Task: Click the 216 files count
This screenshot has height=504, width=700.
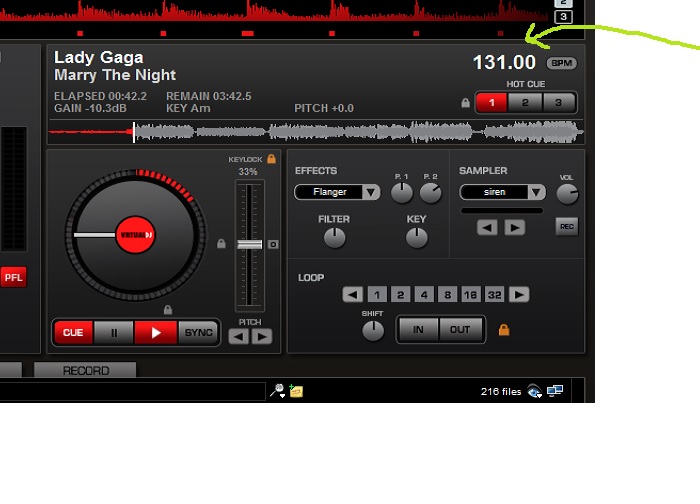Action: click(x=500, y=392)
